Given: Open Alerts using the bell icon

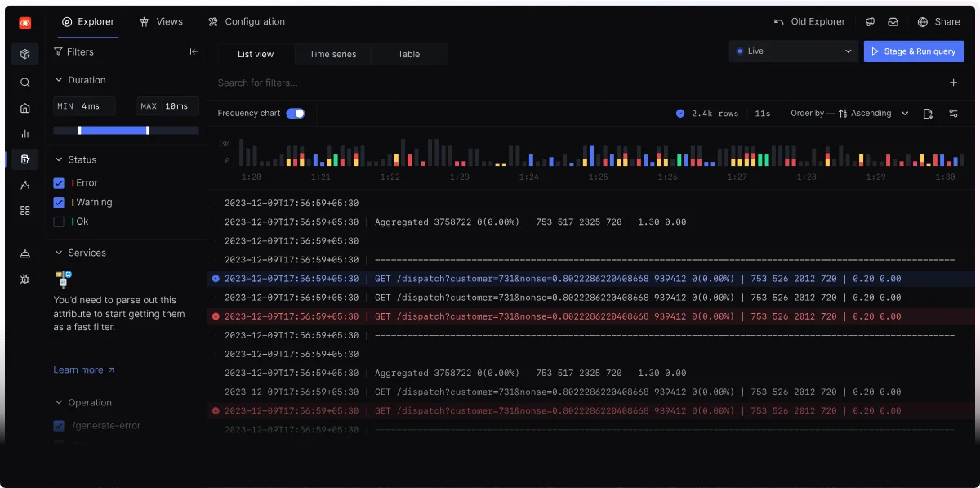Looking at the screenshot, I should click(x=24, y=254).
